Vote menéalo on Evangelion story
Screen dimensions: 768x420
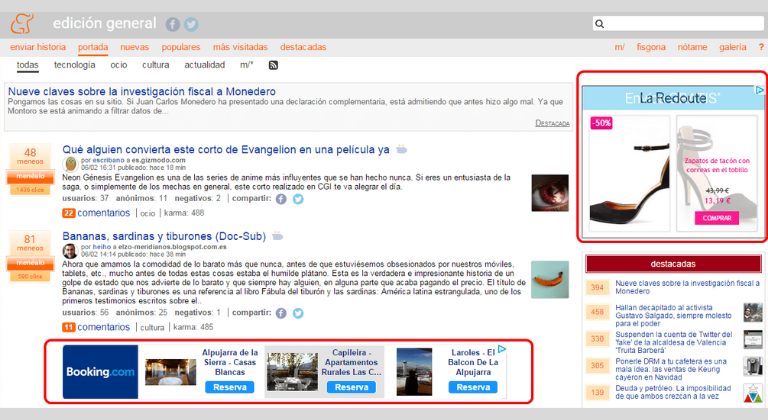tap(30, 176)
